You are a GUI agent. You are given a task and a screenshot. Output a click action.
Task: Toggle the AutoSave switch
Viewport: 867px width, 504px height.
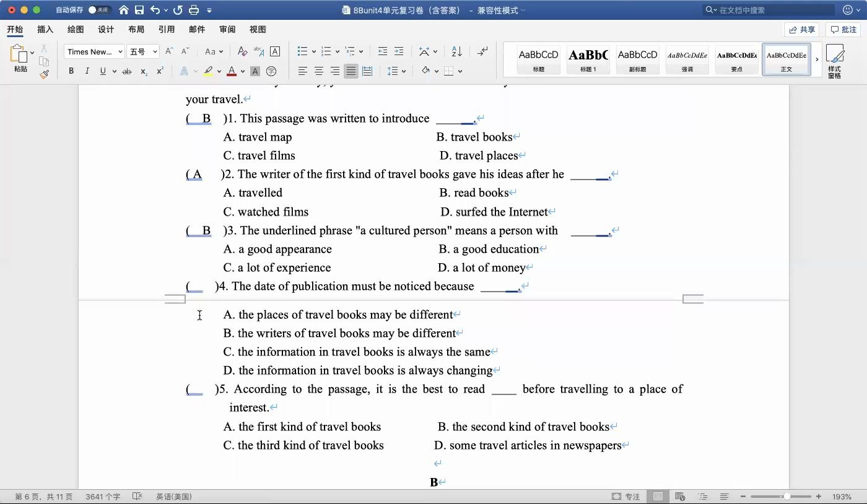coord(99,10)
